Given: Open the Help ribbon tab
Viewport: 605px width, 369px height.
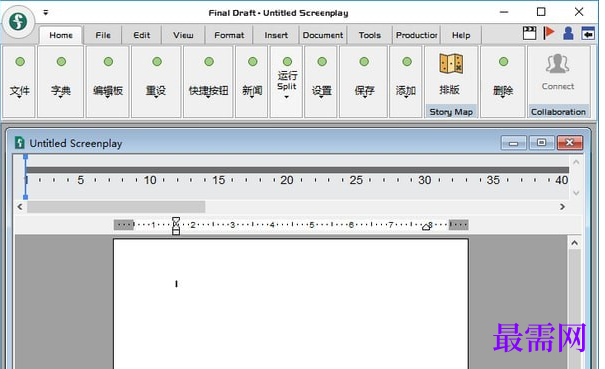Looking at the screenshot, I should click(461, 35).
